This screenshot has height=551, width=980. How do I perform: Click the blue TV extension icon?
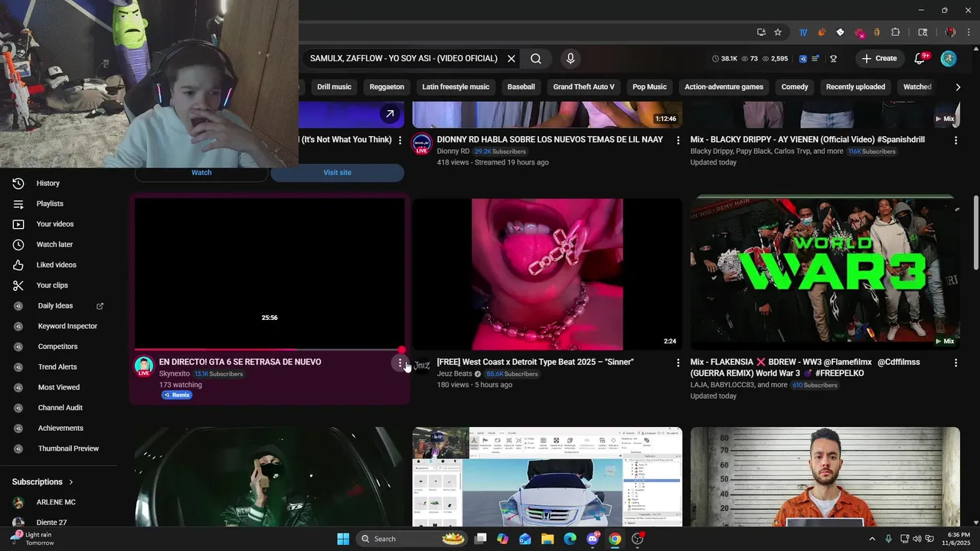tap(803, 32)
